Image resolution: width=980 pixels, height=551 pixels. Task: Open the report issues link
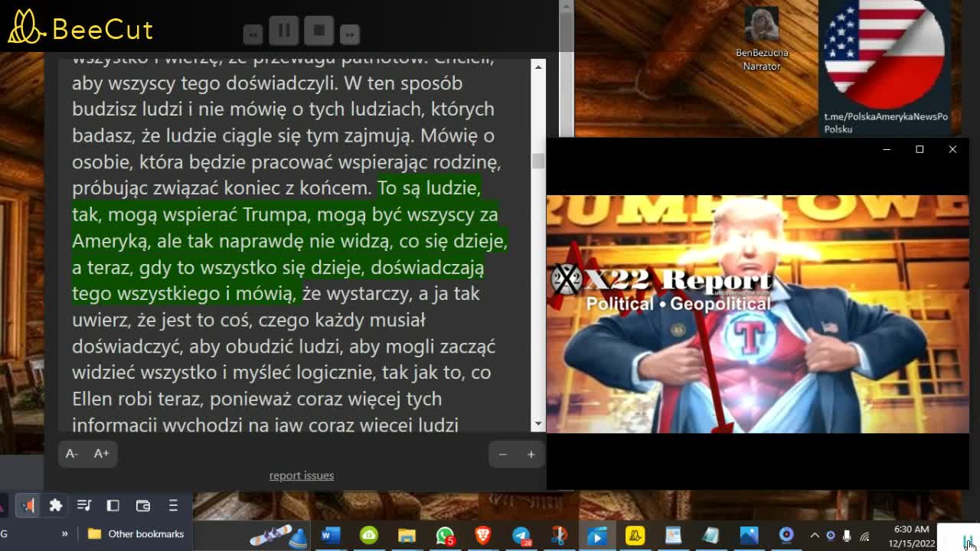pos(302,475)
